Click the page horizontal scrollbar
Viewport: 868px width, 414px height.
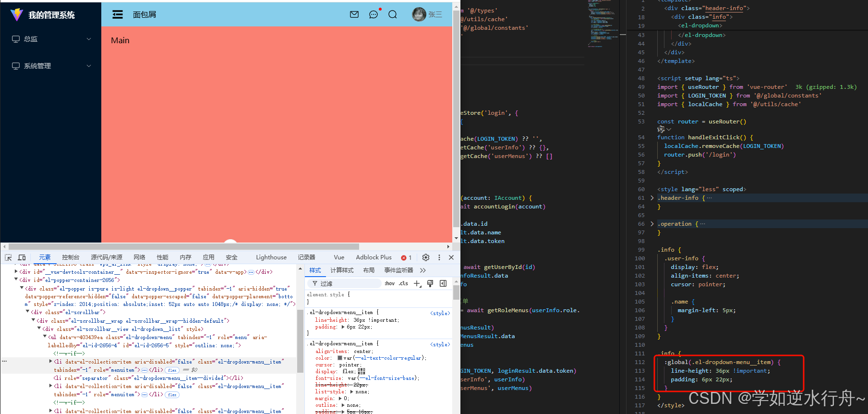183,246
